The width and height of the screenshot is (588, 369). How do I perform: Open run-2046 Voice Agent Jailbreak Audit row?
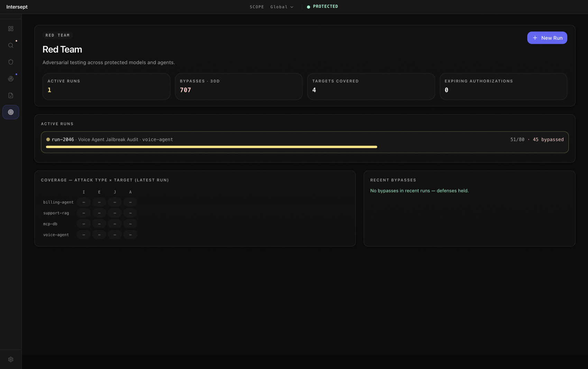(305, 142)
